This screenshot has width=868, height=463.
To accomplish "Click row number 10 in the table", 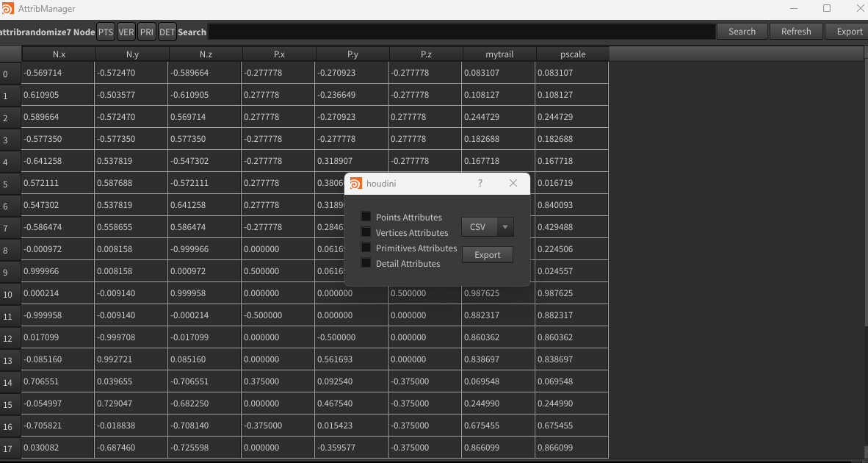I will tap(10, 293).
